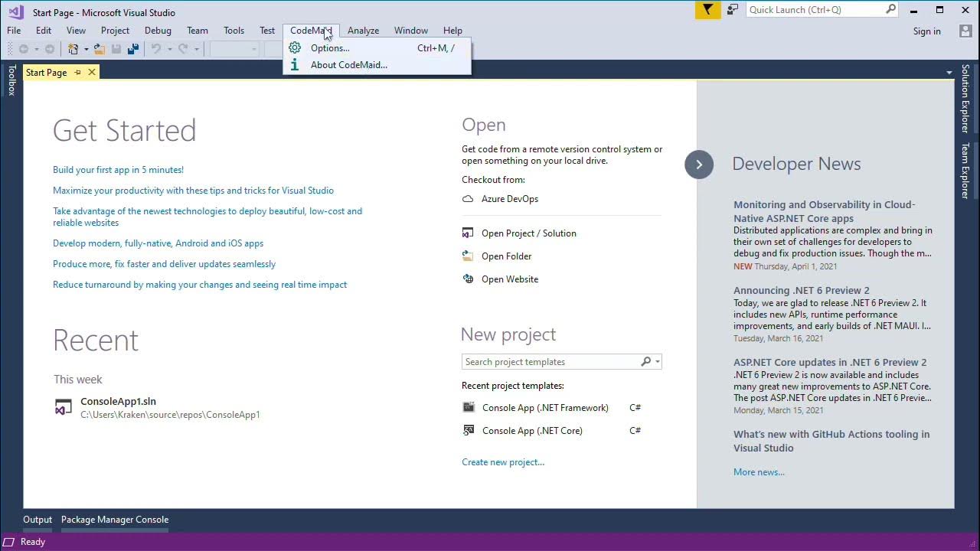Screen dimensions: 980x551
Task: Open 'Build your first app in 5 minutes!' link
Action: click(118, 170)
